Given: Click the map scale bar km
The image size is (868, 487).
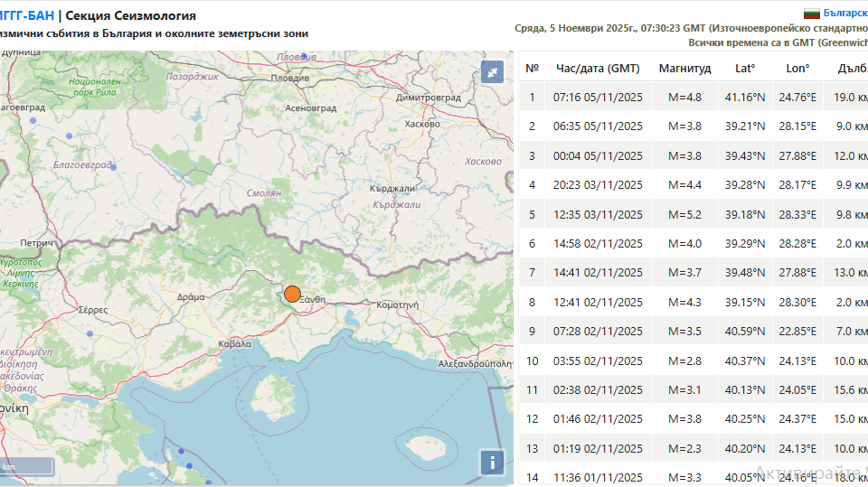Looking at the screenshot, I should [26, 467].
